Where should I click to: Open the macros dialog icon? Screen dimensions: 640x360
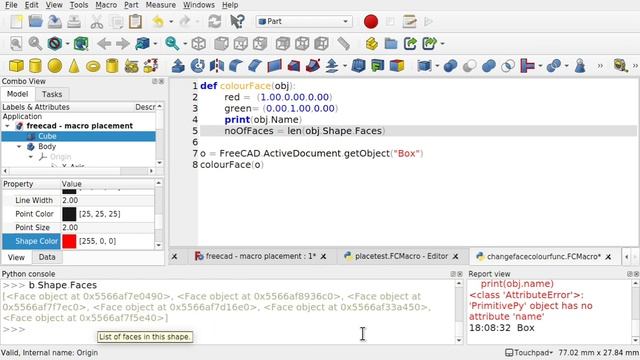(409, 22)
